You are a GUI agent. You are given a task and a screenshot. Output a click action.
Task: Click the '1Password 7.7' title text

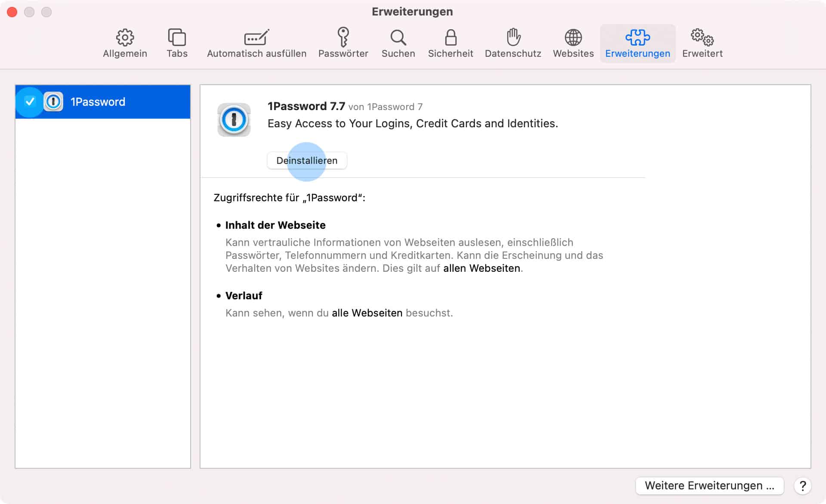click(x=306, y=106)
